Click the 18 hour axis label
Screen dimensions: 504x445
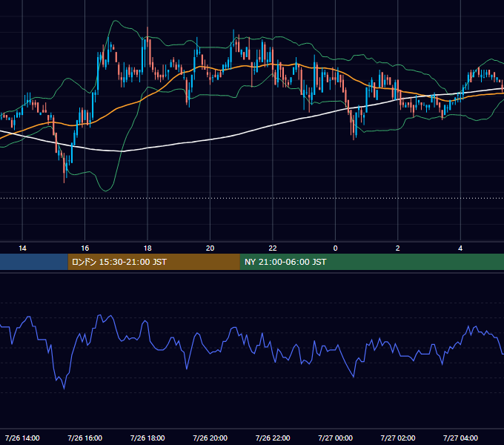click(147, 248)
